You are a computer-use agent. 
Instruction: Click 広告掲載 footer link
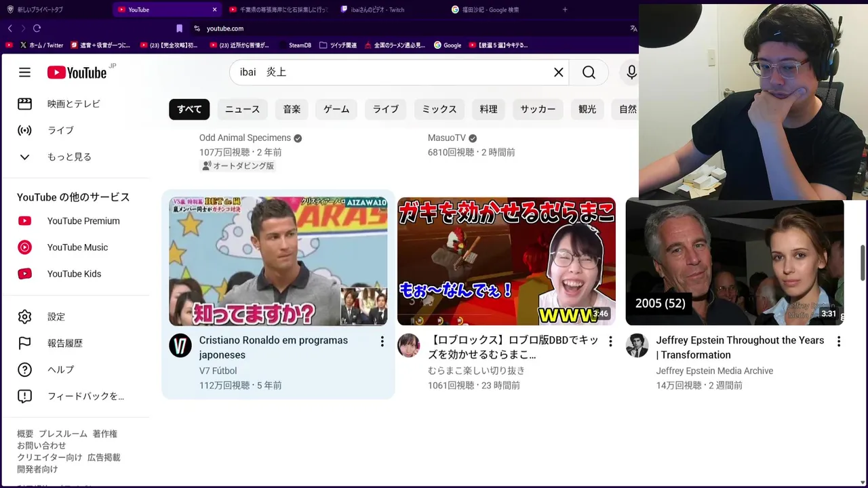click(x=104, y=457)
